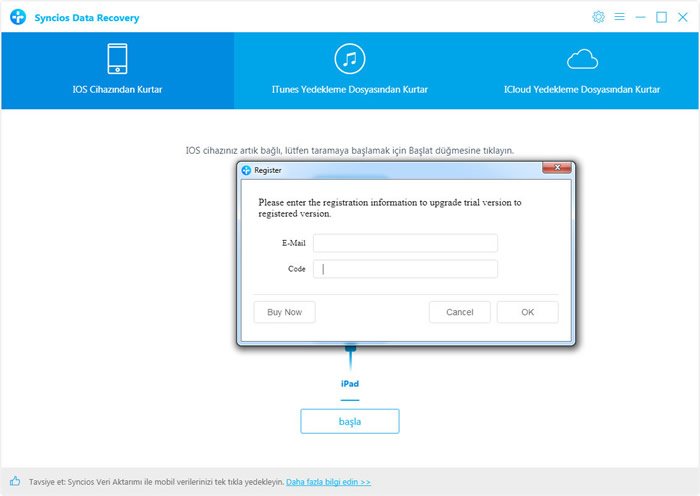The image size is (700, 496).
Task: Click the E-Mail field label
Action: 293,243
